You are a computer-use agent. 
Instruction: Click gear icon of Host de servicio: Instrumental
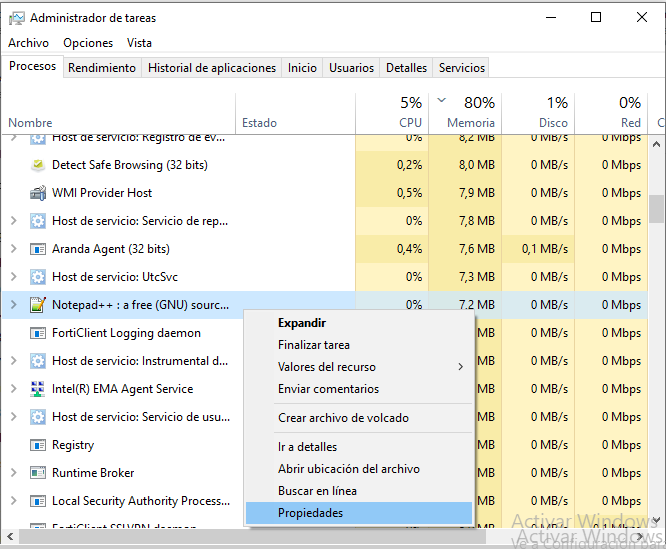pos(38,361)
